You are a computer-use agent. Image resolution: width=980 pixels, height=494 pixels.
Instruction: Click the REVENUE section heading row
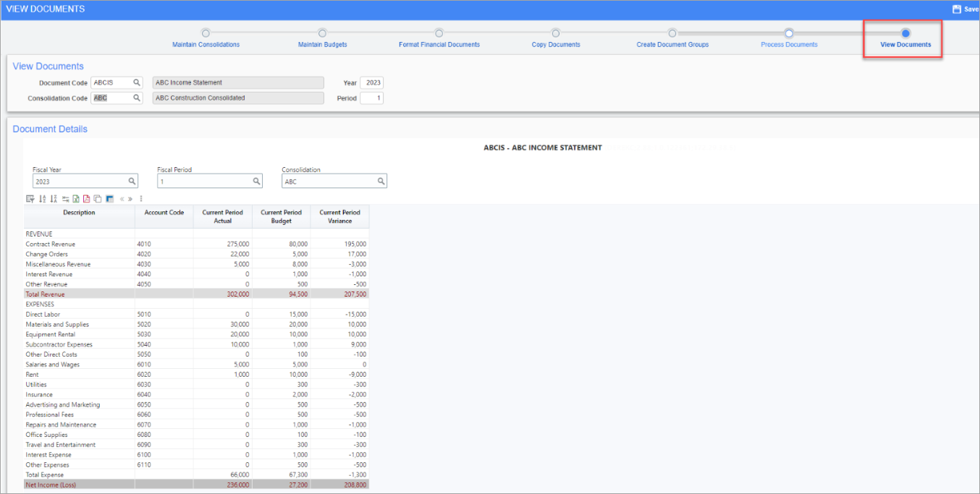click(x=196, y=234)
